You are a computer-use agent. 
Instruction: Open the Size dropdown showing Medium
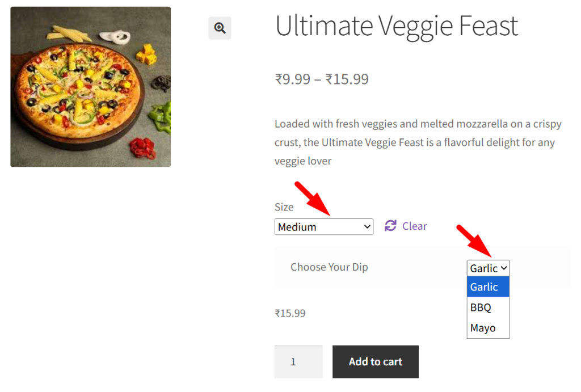(x=323, y=227)
